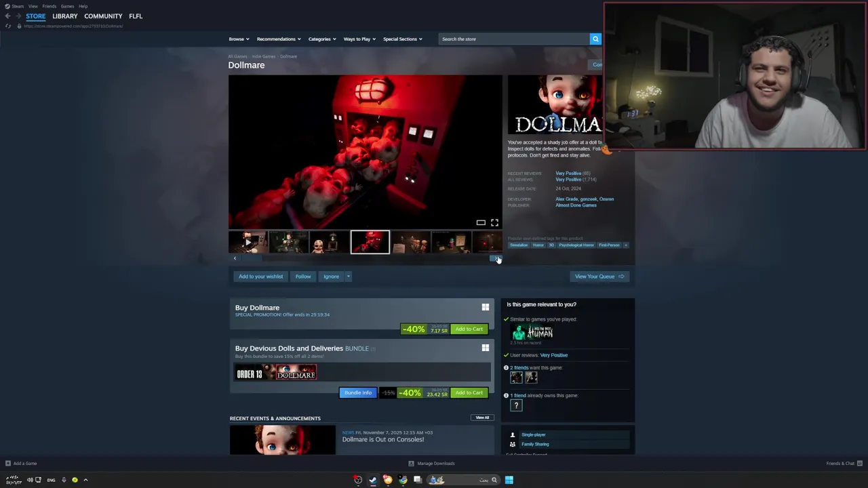Screen dimensions: 868x488
Task: Open the Psychological Horror tag
Action: (576, 245)
